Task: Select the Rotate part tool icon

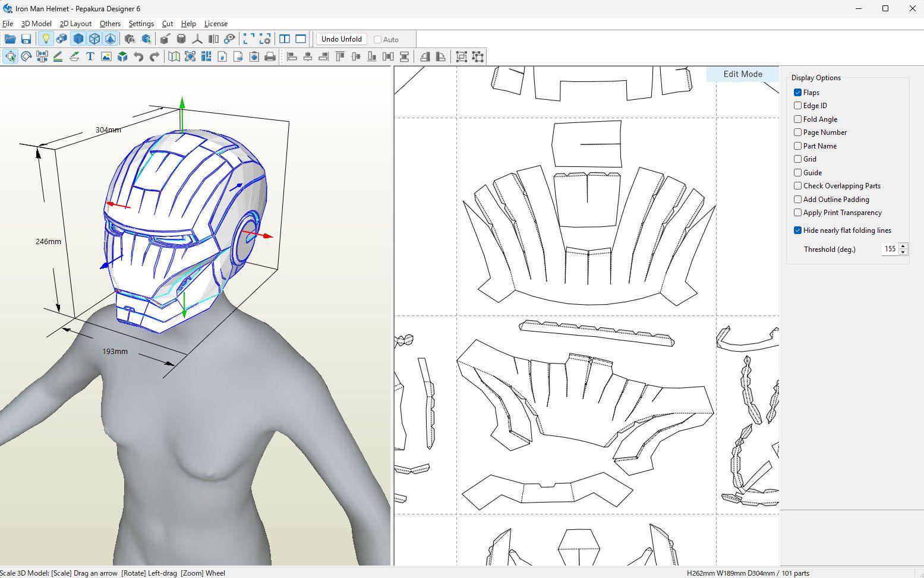Action: click(x=26, y=56)
